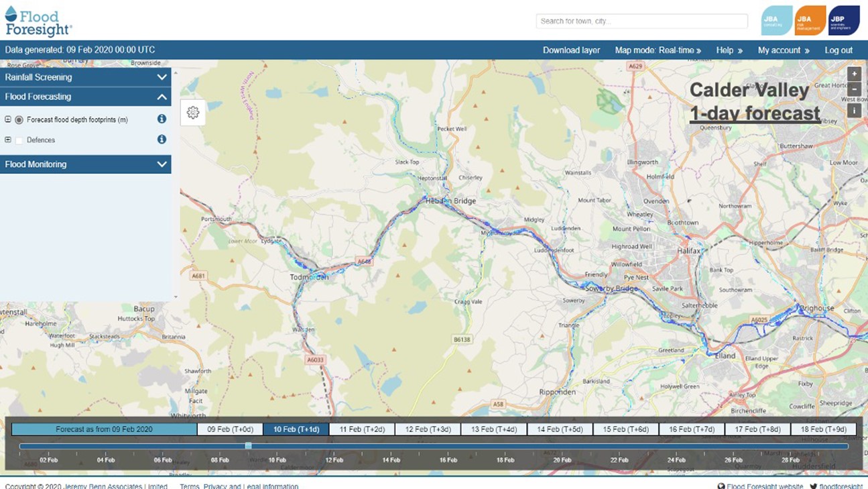Click the timeline slider handle
This screenshot has width=868, height=489.
(x=249, y=446)
